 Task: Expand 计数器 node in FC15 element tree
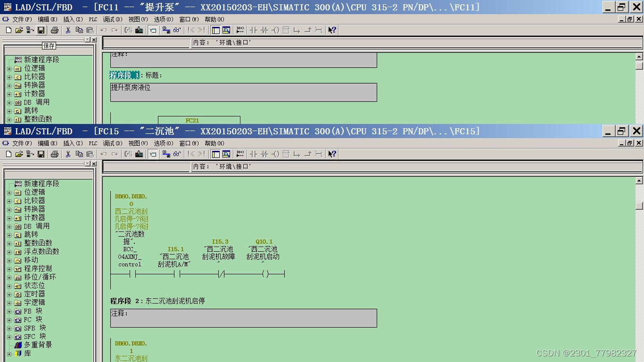pyautogui.click(x=9, y=218)
